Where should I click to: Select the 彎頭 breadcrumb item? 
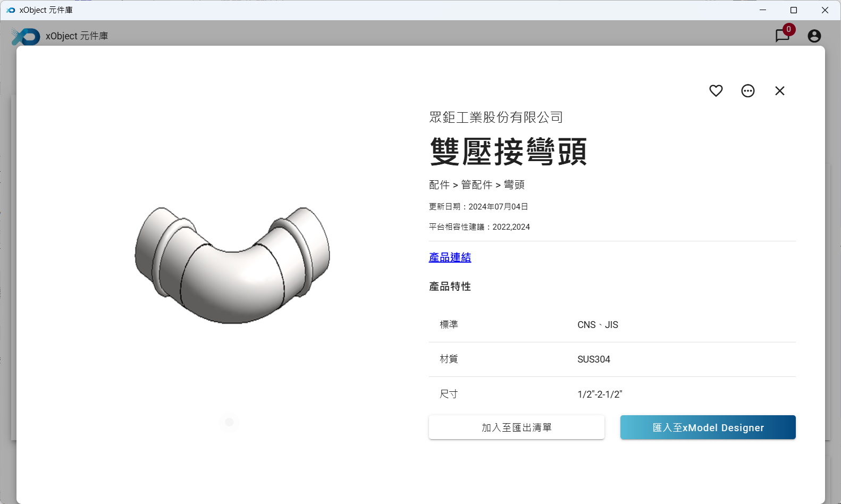coord(514,185)
